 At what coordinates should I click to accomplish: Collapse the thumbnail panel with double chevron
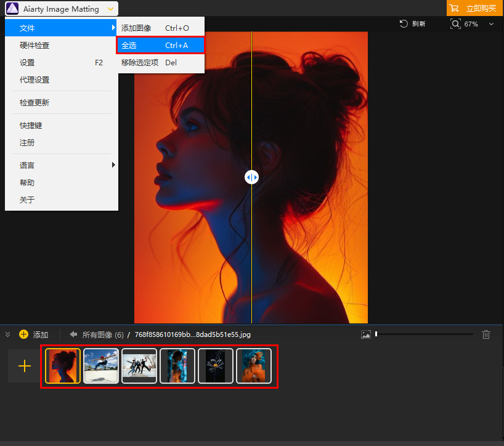point(8,334)
